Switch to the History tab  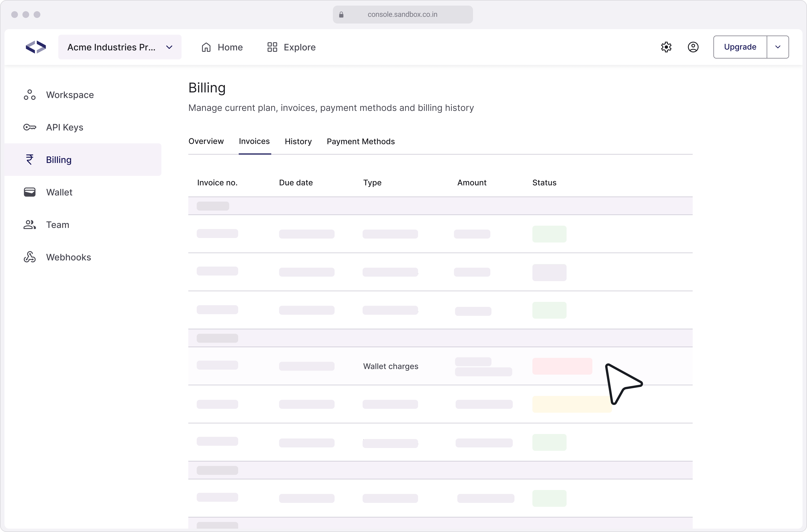[298, 141]
